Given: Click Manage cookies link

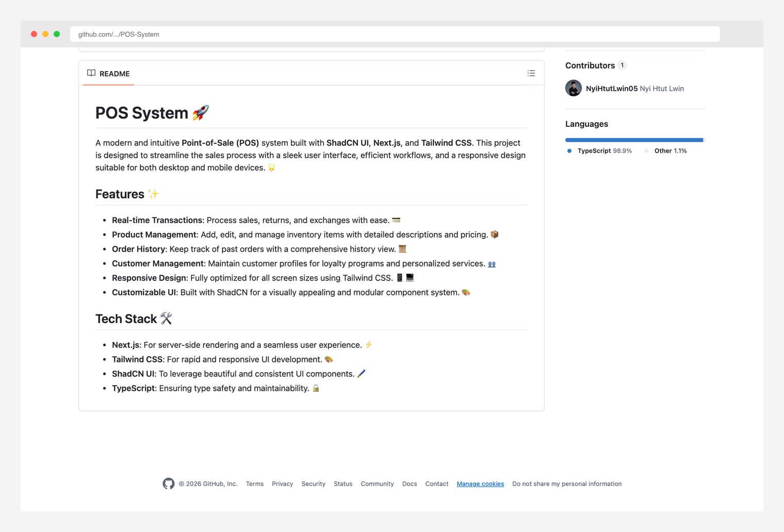Looking at the screenshot, I should click(x=480, y=484).
